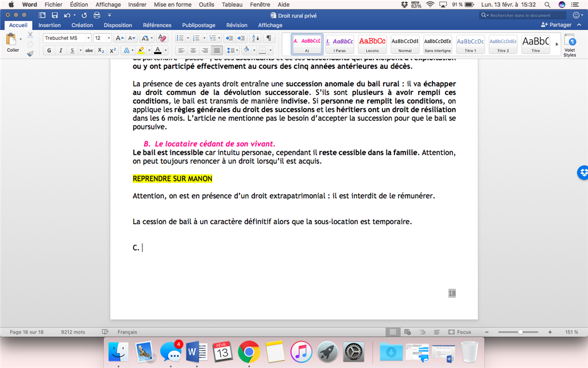Align text to the left

[x=181, y=51]
